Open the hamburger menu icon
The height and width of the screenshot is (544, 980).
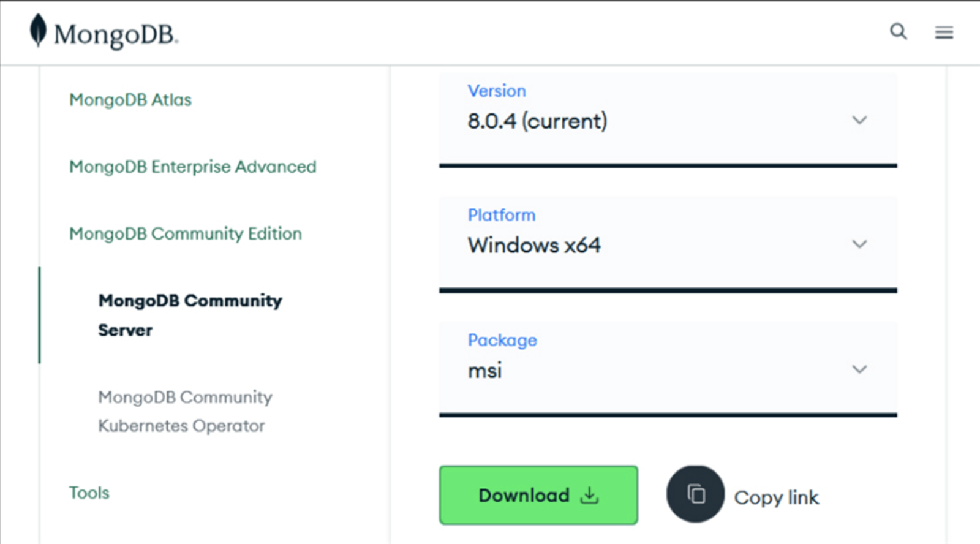pyautogui.click(x=944, y=32)
